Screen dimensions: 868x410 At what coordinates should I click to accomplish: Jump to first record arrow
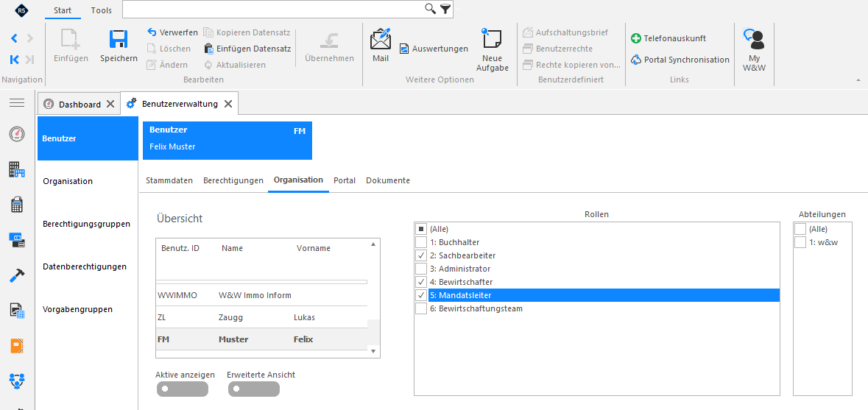click(x=15, y=59)
